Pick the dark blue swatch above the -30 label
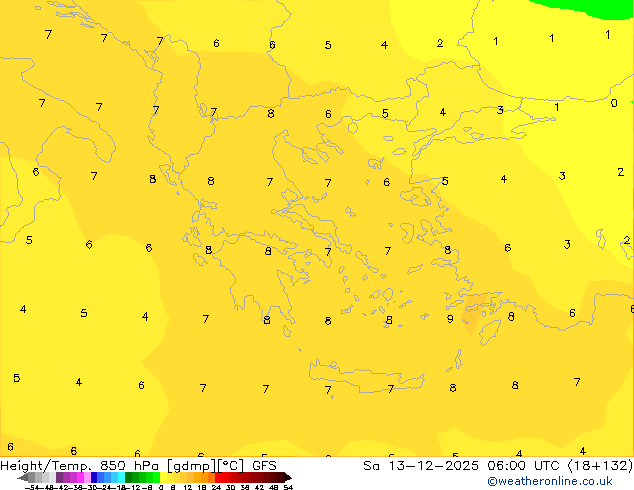The width and height of the screenshot is (634, 490). 94,478
